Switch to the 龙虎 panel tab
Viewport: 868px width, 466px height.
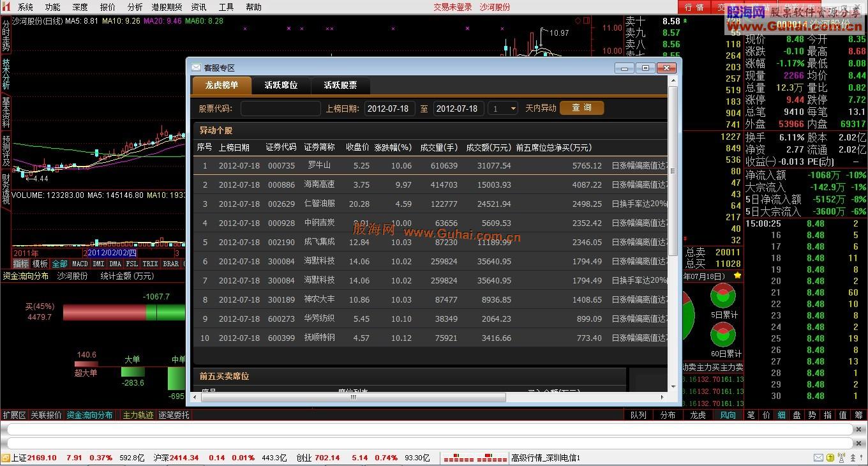tap(698, 415)
